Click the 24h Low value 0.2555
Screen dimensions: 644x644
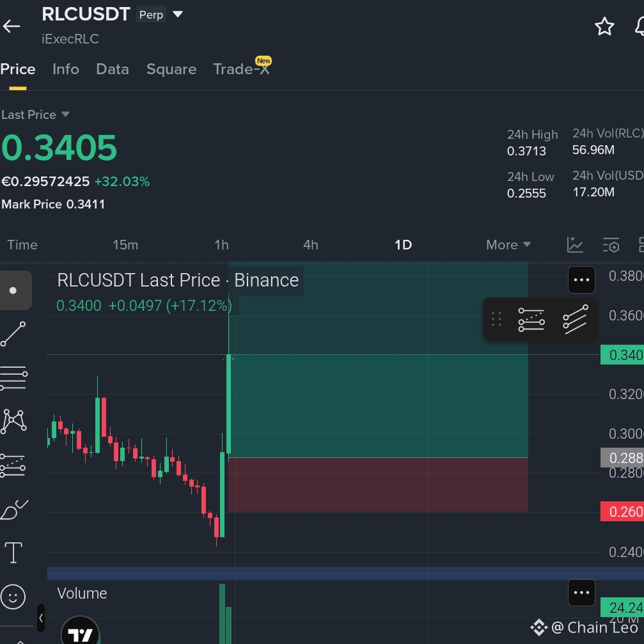(526, 193)
